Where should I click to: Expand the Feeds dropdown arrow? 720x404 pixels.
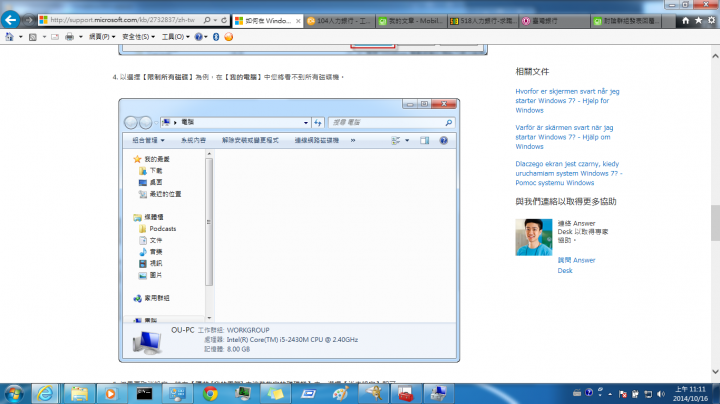coord(44,37)
